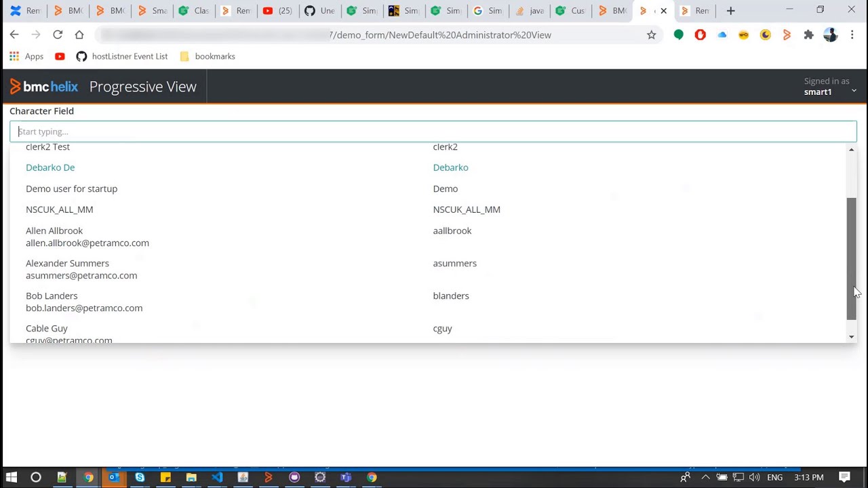This screenshot has width=868, height=488.
Task: Switch to the java tab
Action: pos(530,11)
